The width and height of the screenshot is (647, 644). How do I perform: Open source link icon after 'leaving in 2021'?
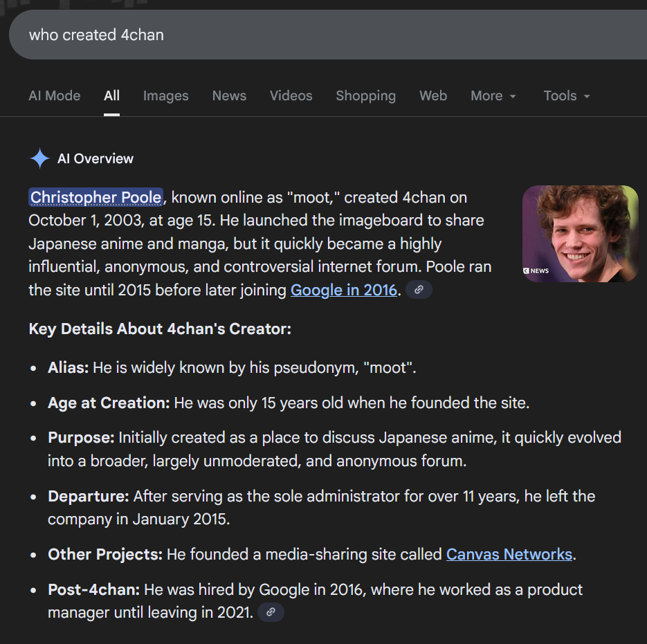click(x=271, y=611)
